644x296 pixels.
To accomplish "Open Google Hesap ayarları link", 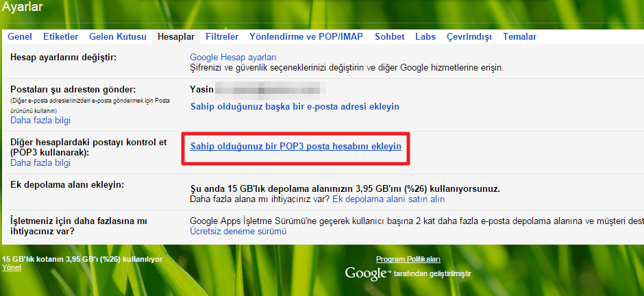I will pyautogui.click(x=233, y=57).
